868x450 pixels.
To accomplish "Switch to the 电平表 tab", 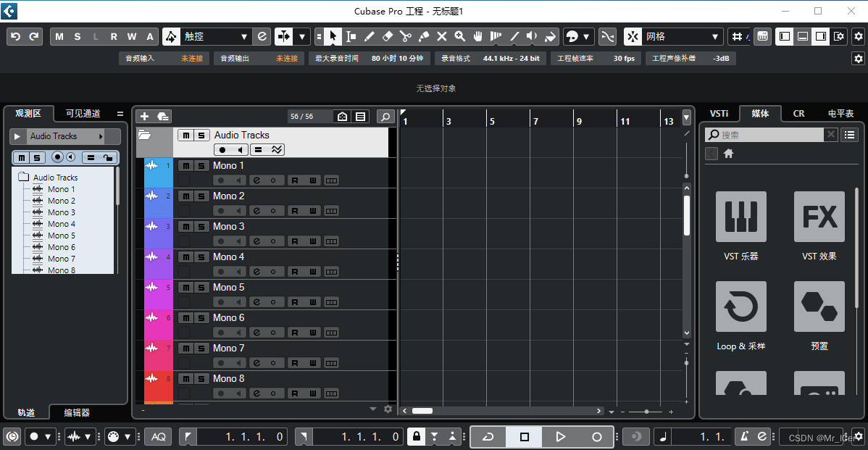I will (x=840, y=114).
